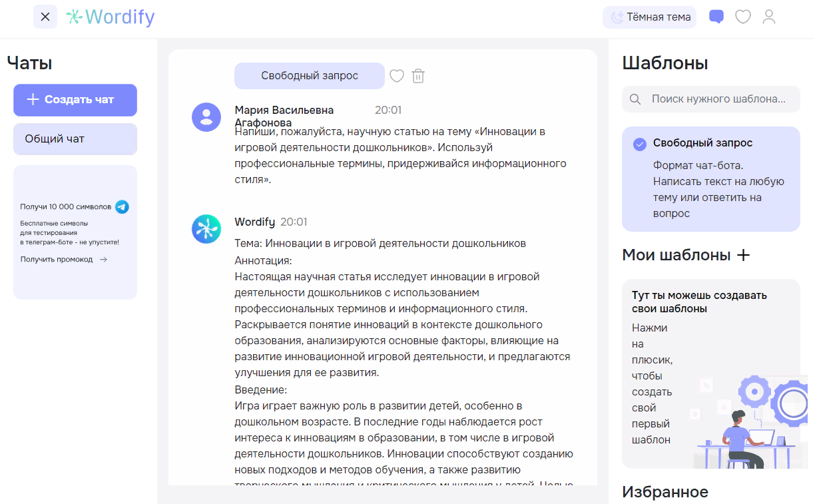Open the Wordify logo home link
This screenshot has width=813, height=504.
pyautogui.click(x=111, y=17)
